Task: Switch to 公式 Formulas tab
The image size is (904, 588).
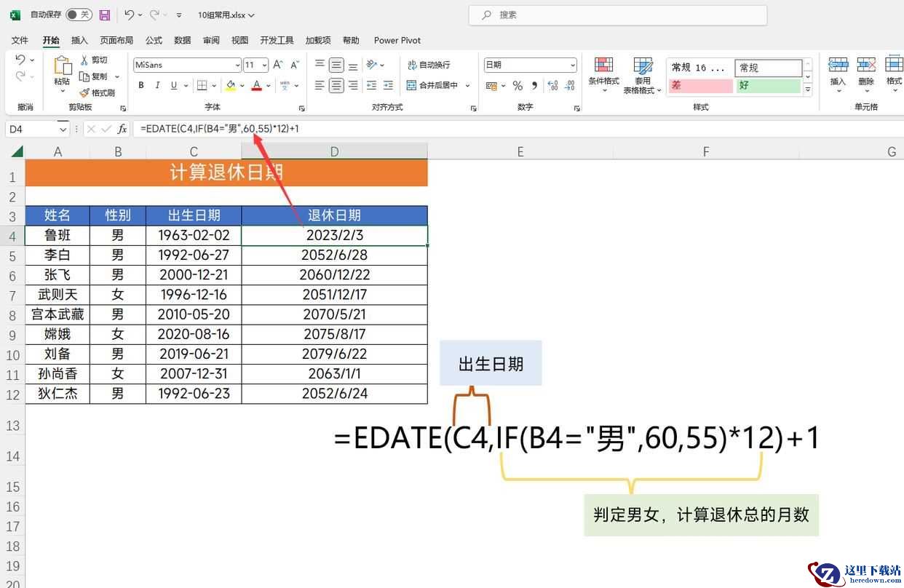Action: click(154, 40)
